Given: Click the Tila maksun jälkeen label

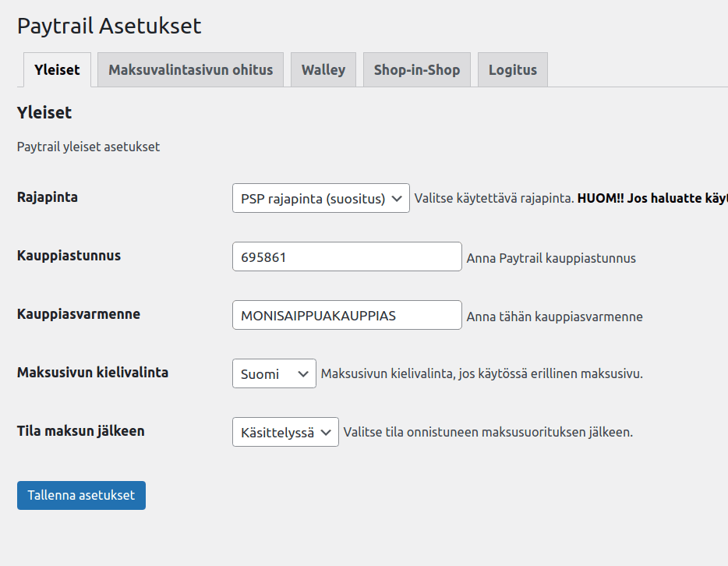Looking at the screenshot, I should coord(80,431).
